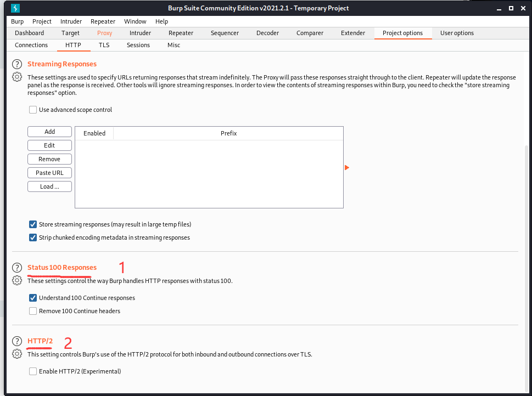
Task: Switch to the Decoder tab
Action: [268, 33]
